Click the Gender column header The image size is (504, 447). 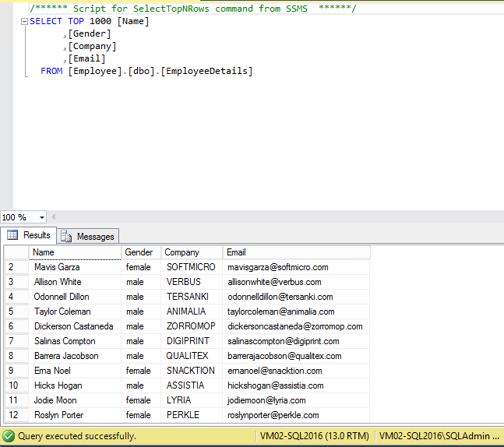140,252
